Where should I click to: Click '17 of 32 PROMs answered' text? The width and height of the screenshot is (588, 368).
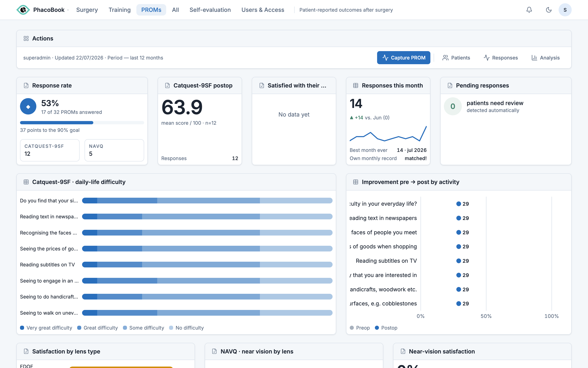point(71,112)
